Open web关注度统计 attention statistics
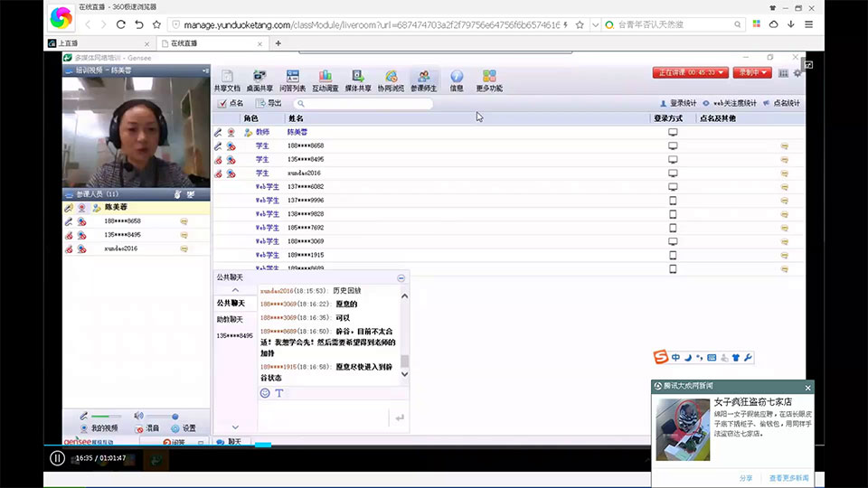 coord(730,103)
